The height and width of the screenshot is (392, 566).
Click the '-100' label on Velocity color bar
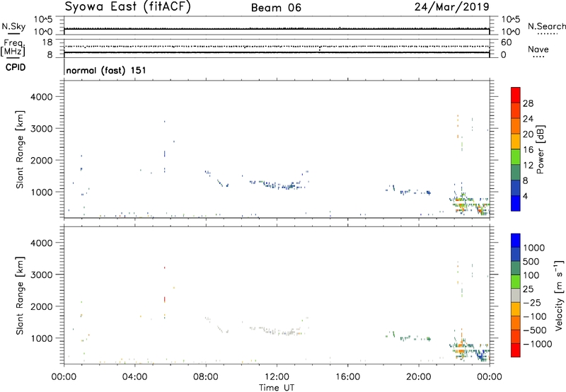click(x=534, y=316)
